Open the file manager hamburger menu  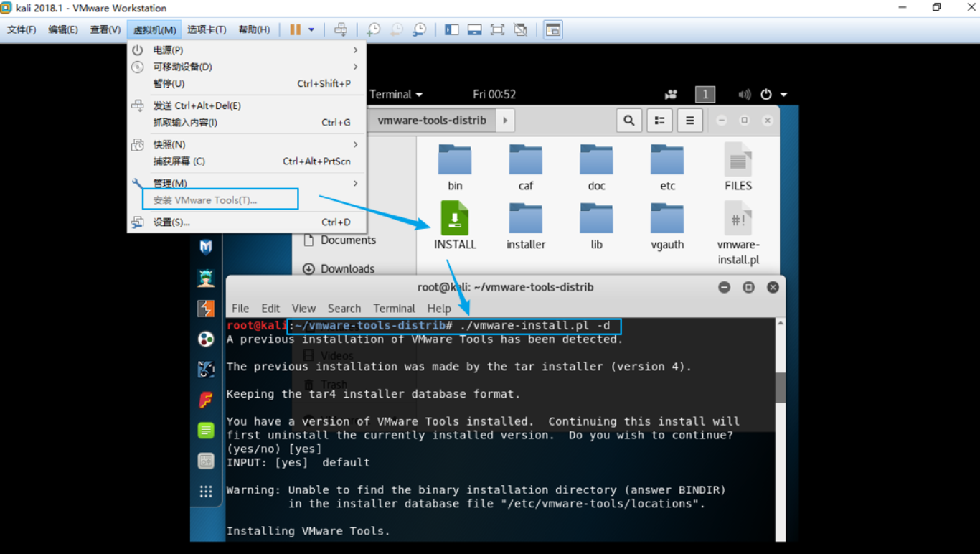point(689,121)
